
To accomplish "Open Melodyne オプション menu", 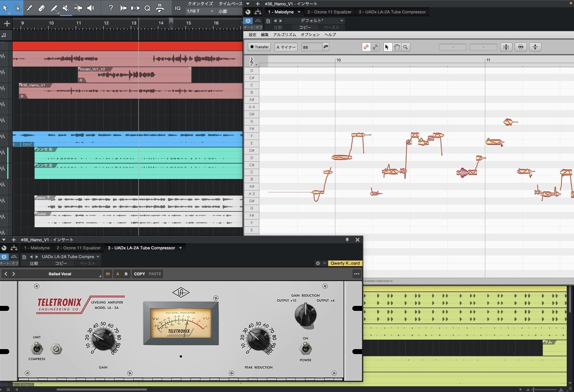I will click(310, 35).
